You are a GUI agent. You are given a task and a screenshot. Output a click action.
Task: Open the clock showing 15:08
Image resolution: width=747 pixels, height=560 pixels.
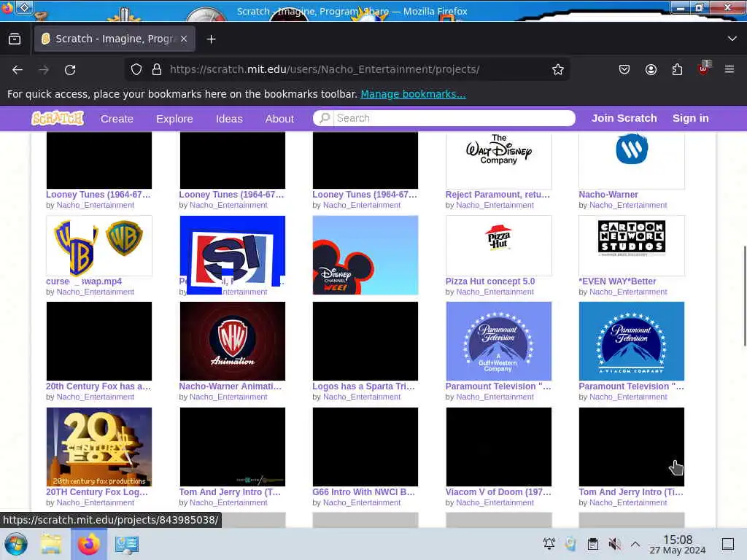(x=678, y=544)
